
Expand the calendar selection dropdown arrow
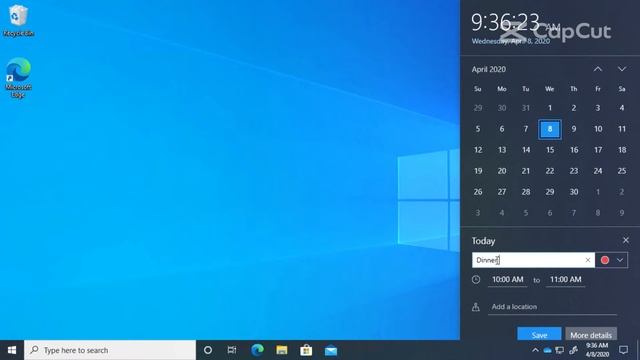point(620,260)
